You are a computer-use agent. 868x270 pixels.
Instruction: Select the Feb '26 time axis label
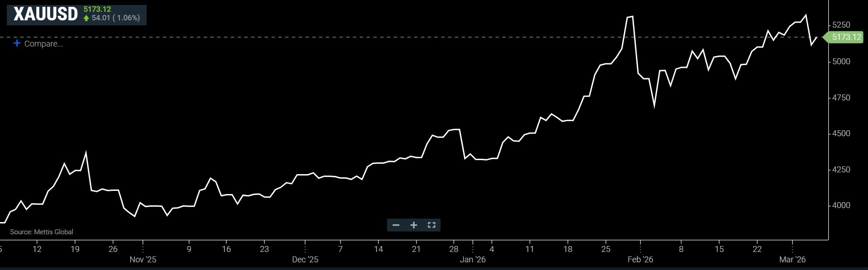(x=640, y=260)
